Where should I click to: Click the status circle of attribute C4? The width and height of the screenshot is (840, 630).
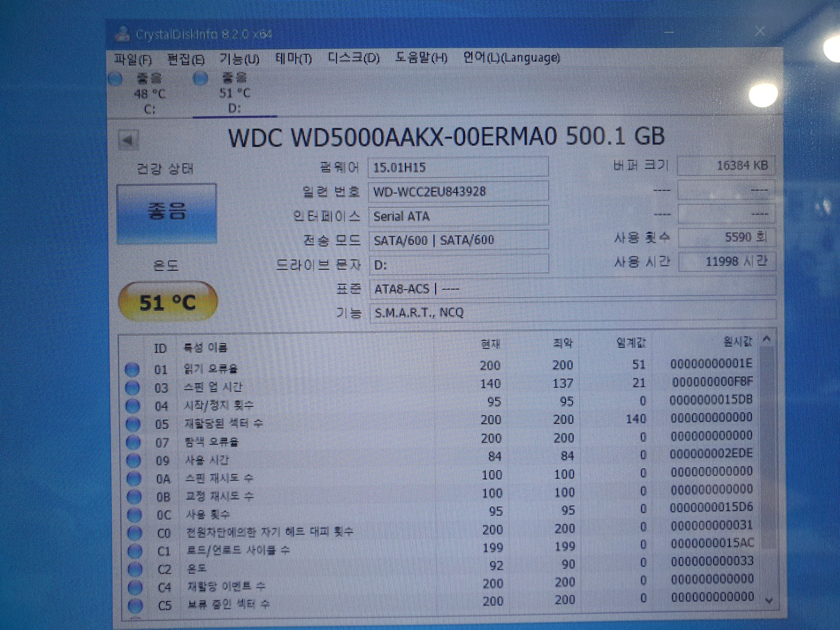coord(135,587)
